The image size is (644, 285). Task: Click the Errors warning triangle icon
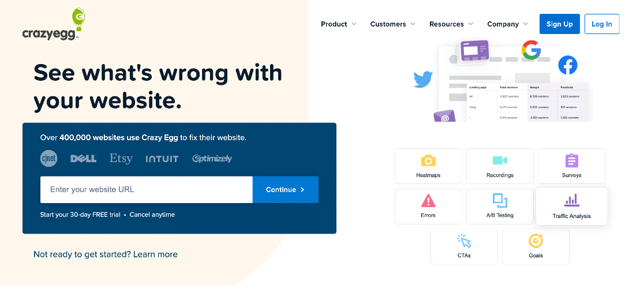click(x=428, y=201)
